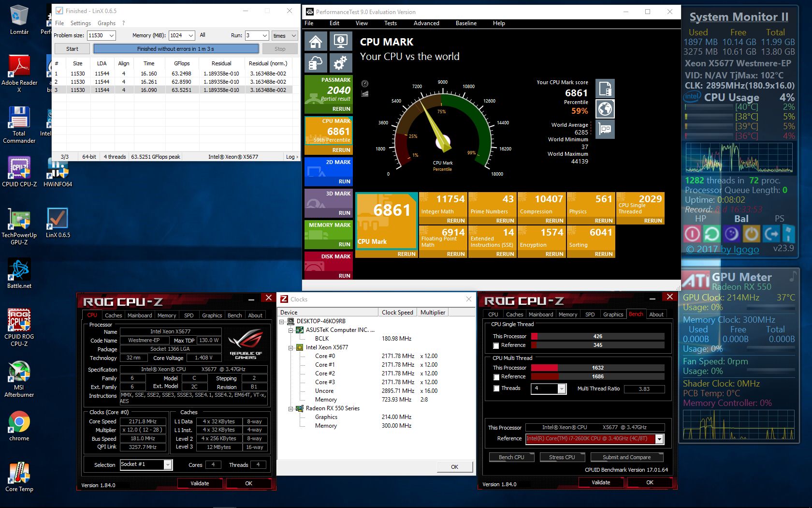The image size is (812, 508).
Task: Open the © 2017 by Igogo link
Action: [723, 249]
